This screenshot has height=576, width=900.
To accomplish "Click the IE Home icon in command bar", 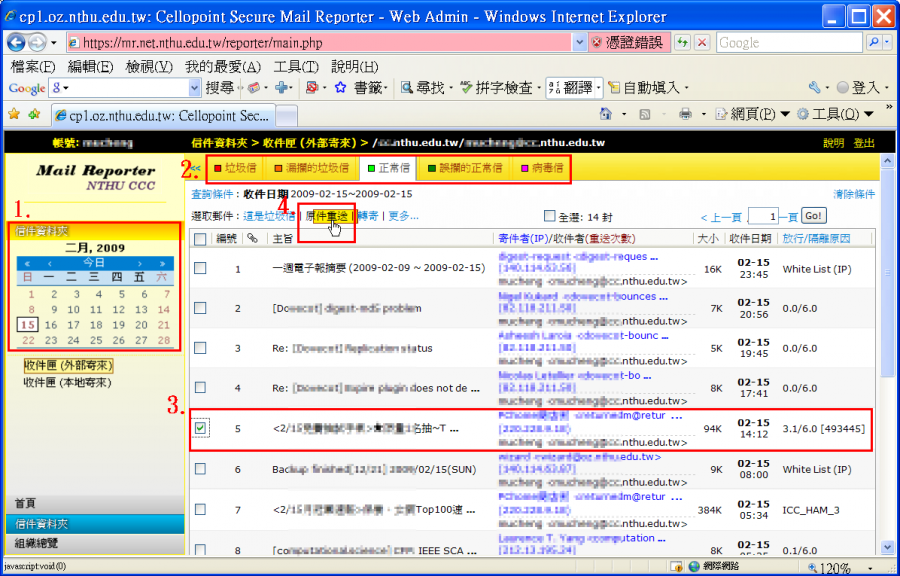I will (x=606, y=114).
